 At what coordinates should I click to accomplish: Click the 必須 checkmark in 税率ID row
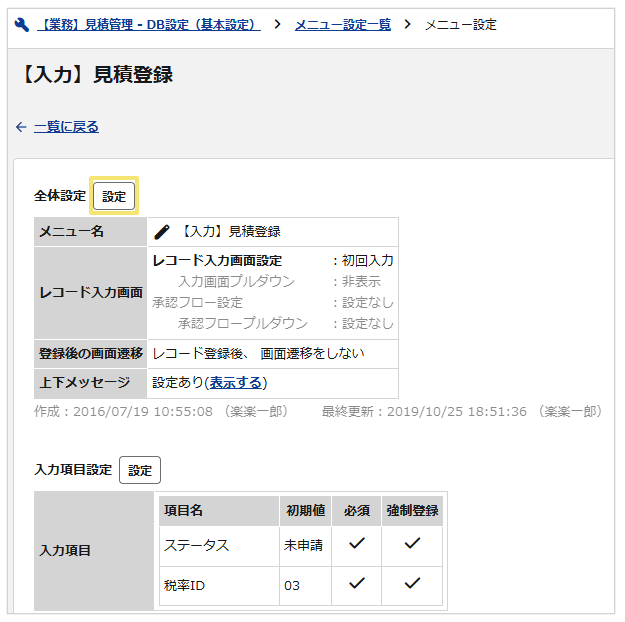point(357,584)
